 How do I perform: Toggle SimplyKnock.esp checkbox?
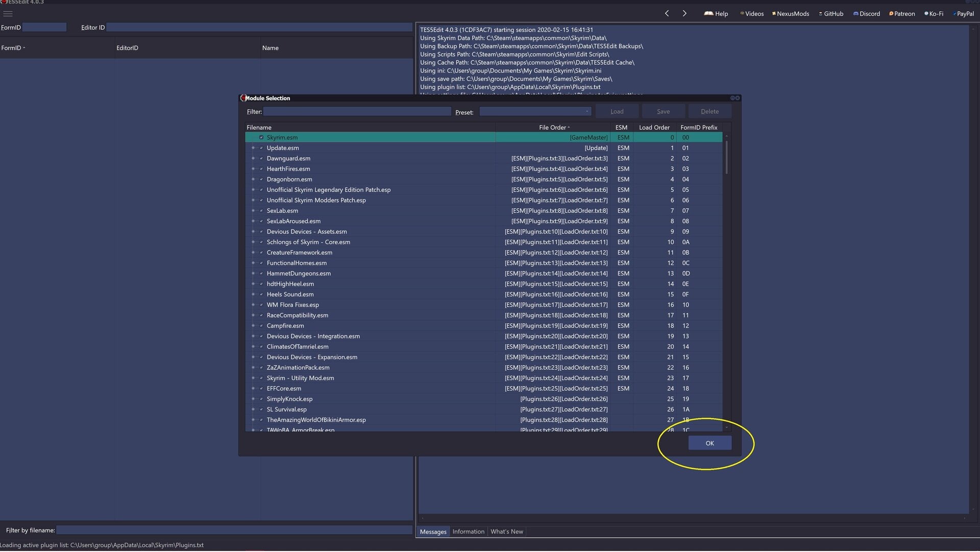click(261, 399)
